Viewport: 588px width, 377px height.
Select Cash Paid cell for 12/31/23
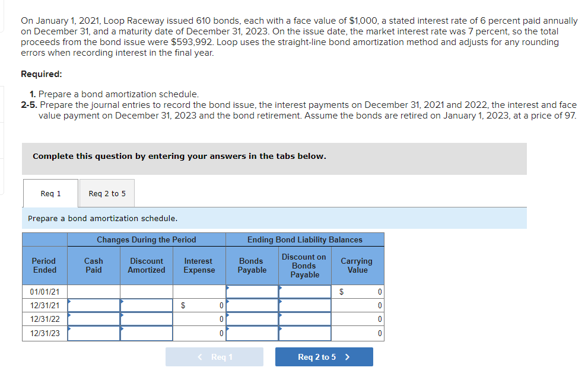94,333
